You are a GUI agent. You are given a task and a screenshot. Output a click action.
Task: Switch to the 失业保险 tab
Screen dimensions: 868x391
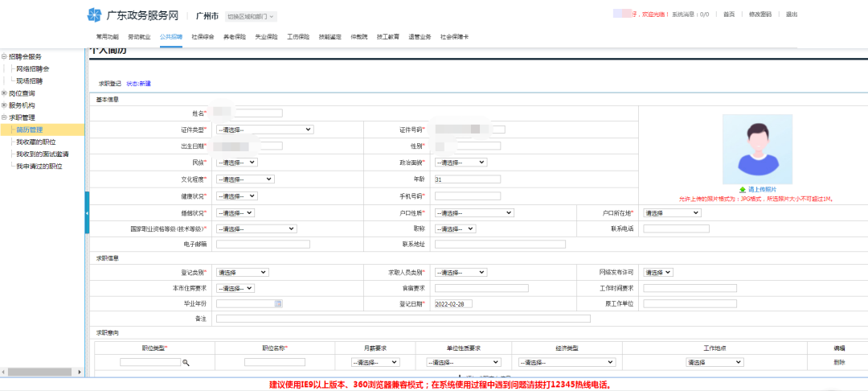click(266, 37)
